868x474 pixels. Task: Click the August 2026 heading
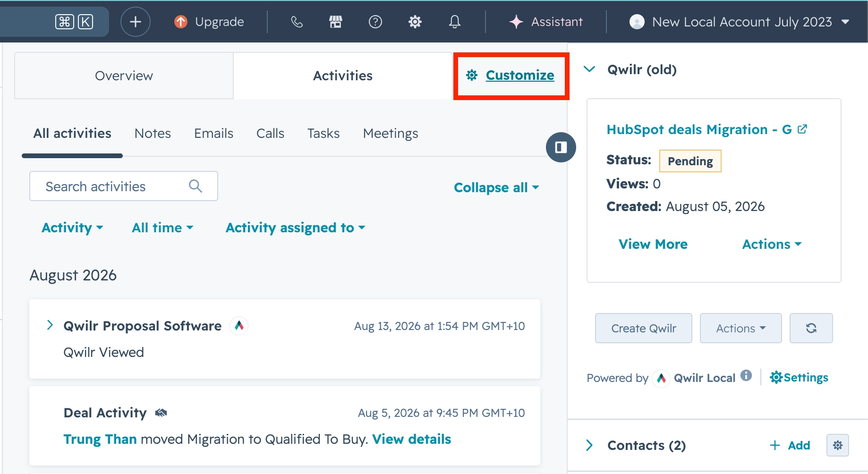pyautogui.click(x=73, y=275)
